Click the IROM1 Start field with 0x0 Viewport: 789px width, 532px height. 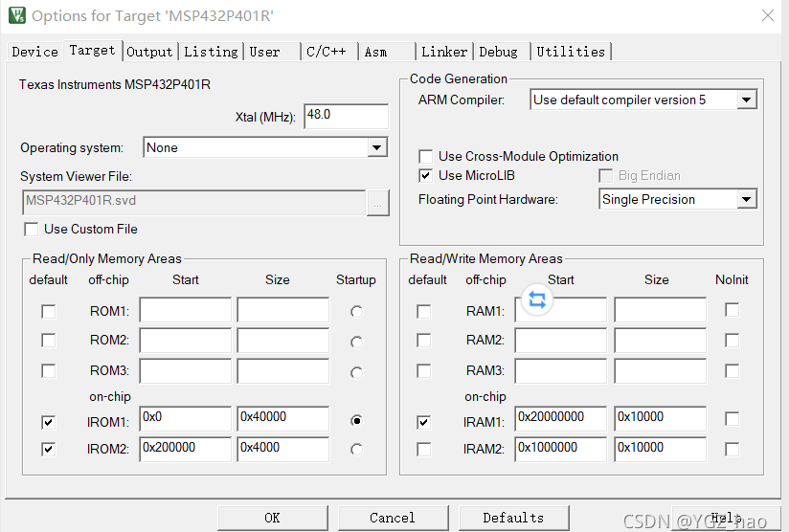pyautogui.click(x=185, y=419)
